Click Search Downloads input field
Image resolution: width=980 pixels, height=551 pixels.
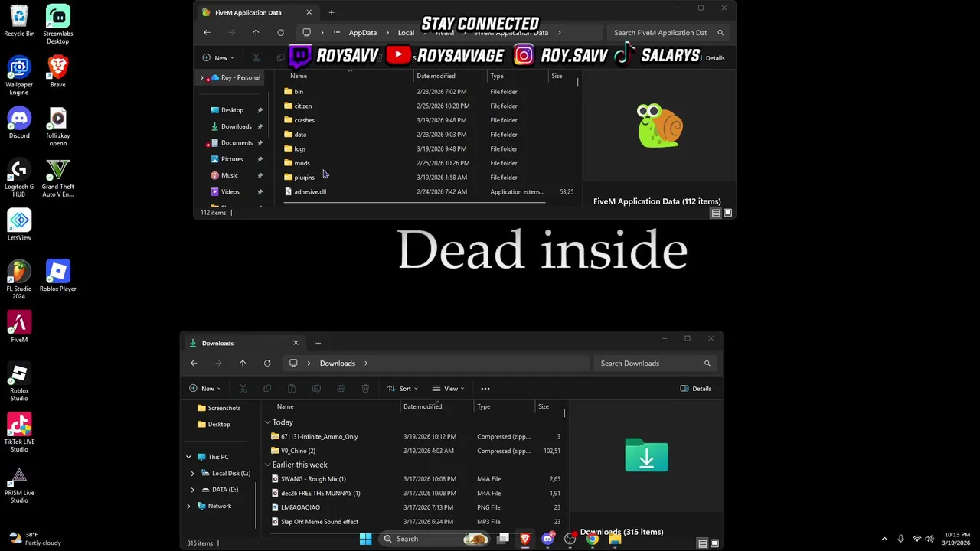click(x=656, y=363)
